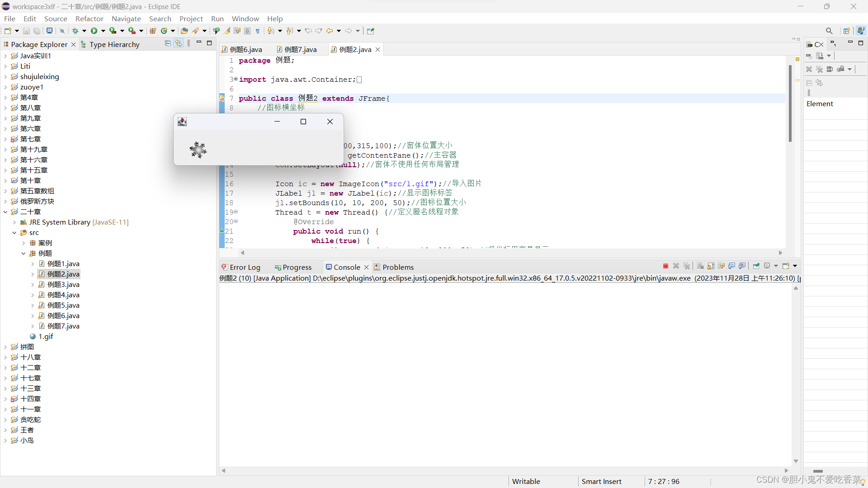Open the Run button dropdown arrow

[x=103, y=31]
